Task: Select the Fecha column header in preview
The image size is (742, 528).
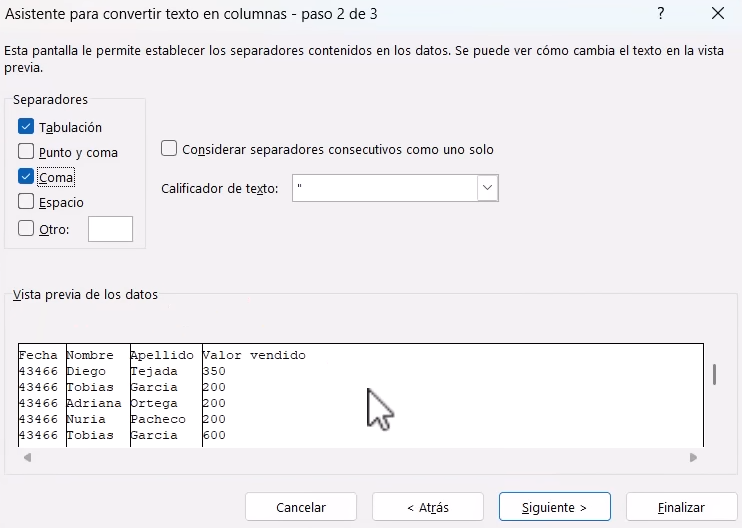Action: 38,355
